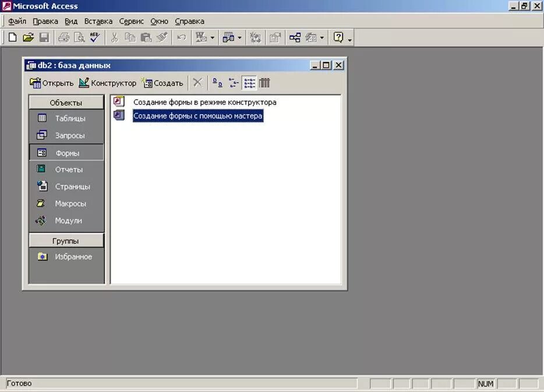Click the Delete X icon in db2 toolbar
This screenshot has width=544, height=392.
[197, 83]
